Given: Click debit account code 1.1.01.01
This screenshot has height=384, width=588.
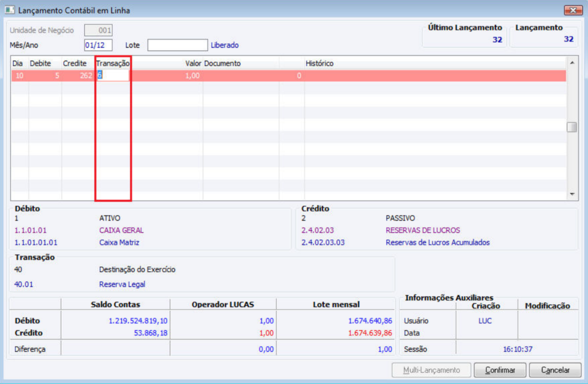Looking at the screenshot, I should (31, 231).
